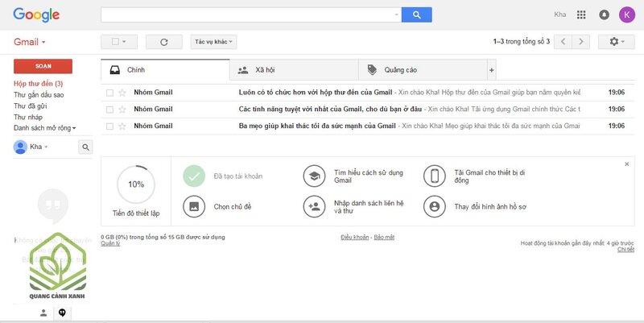Select the 'Ba mẹo giúp khai thác' email checkbox

click(x=109, y=126)
